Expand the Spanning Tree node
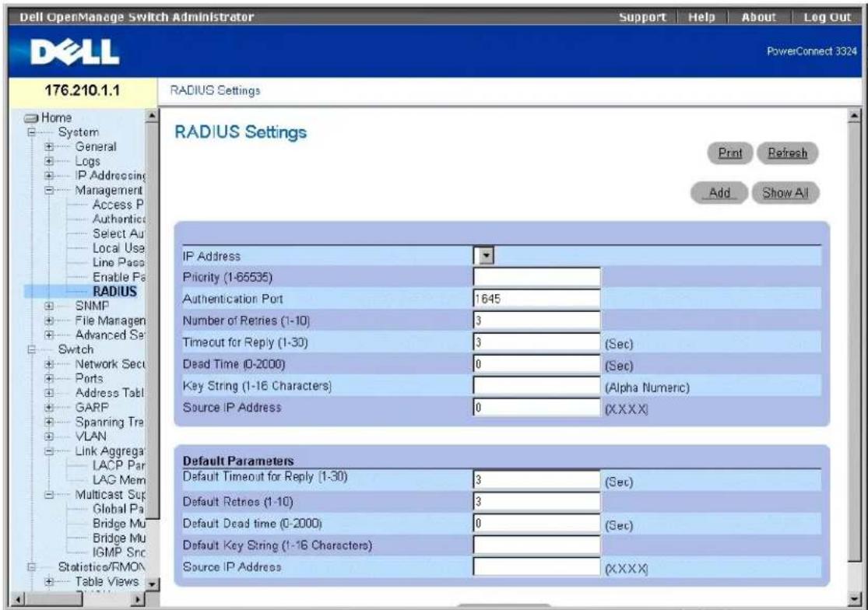The height and width of the screenshot is (610, 868). point(49,422)
